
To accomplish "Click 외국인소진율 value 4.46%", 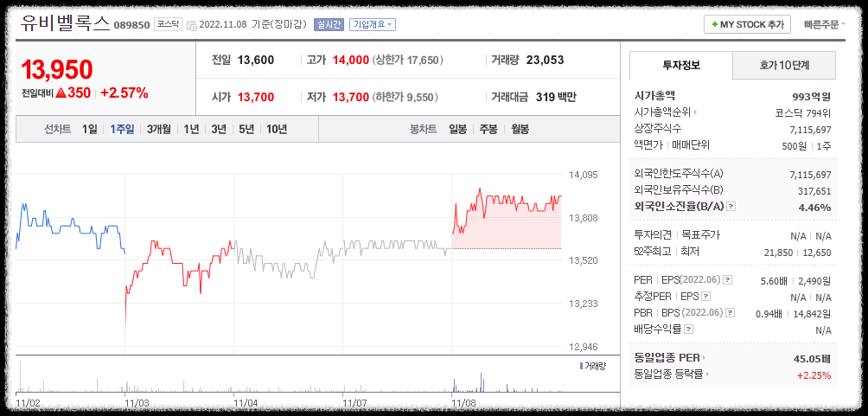I will click(815, 208).
